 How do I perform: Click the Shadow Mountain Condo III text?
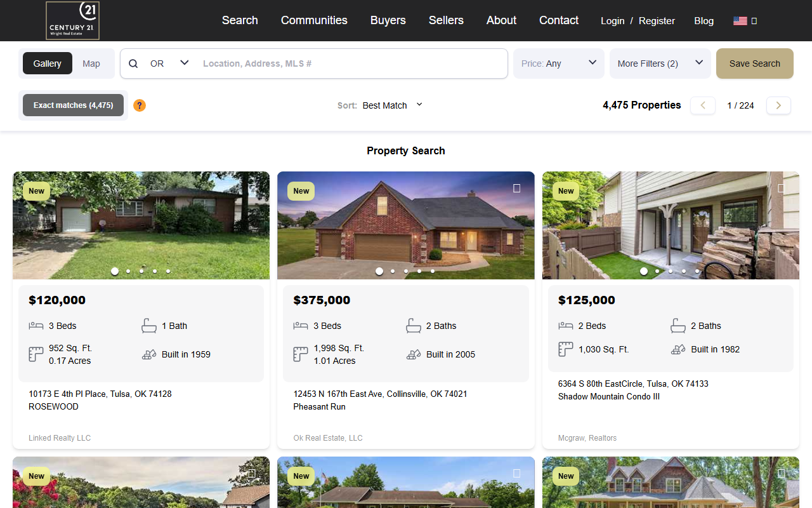pos(609,396)
